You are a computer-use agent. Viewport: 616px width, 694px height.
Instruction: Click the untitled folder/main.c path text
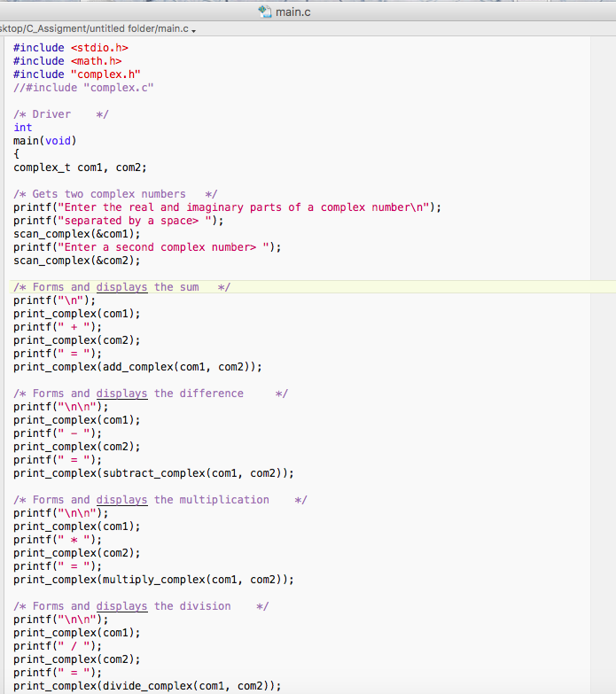(x=138, y=28)
